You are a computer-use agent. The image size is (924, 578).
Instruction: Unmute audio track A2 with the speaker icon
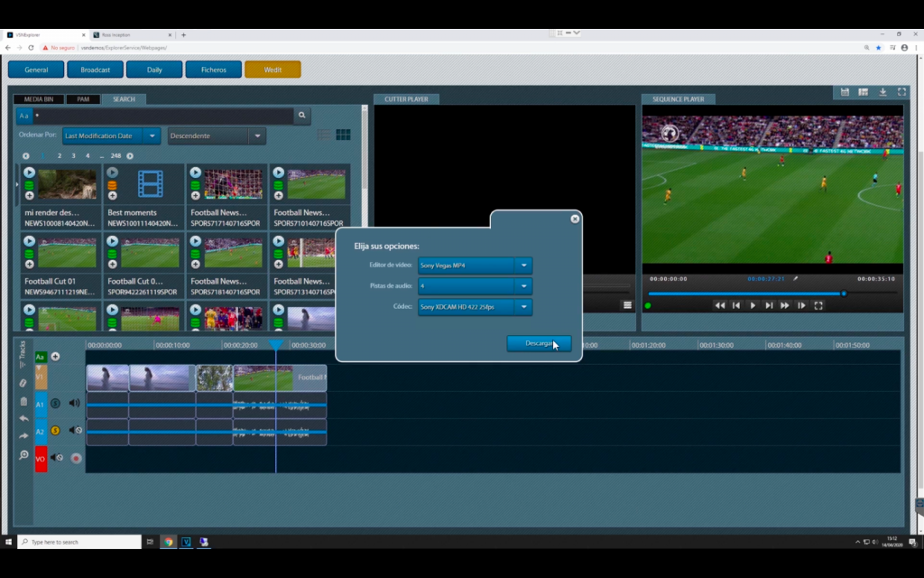click(75, 431)
